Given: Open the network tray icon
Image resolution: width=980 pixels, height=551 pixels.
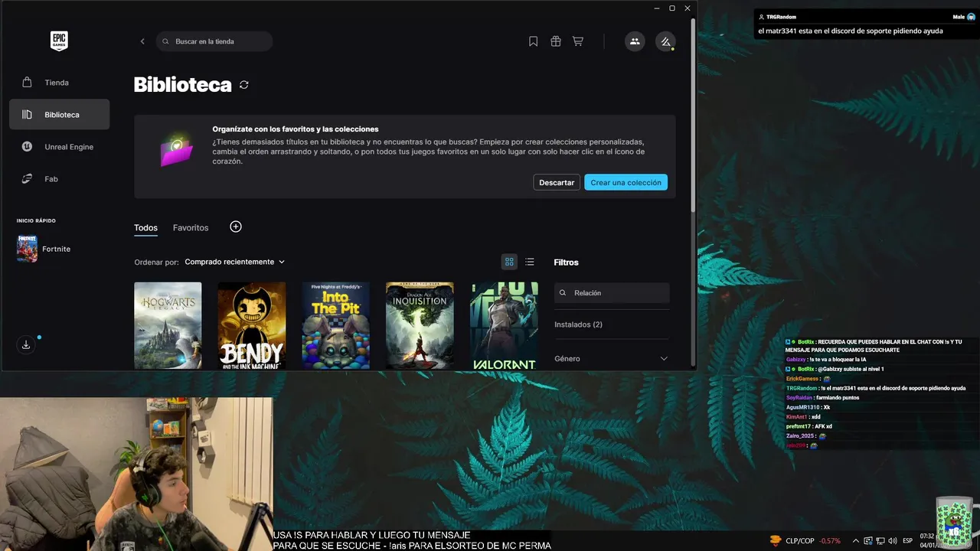Looking at the screenshot, I should 880,540.
